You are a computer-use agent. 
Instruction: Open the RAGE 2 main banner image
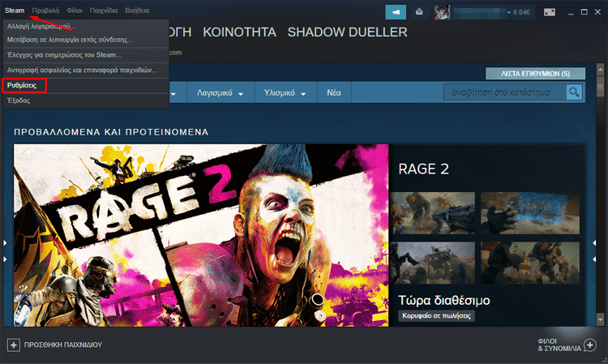(201, 235)
